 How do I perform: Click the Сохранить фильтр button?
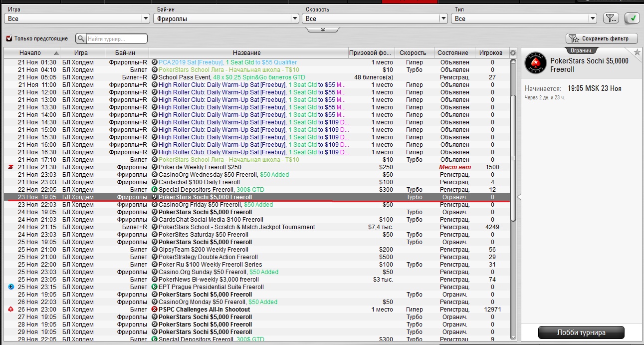[x=603, y=38]
